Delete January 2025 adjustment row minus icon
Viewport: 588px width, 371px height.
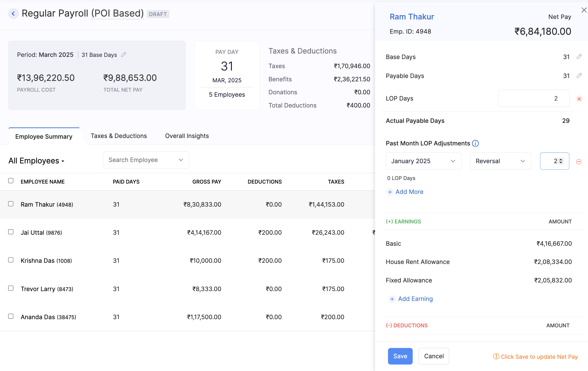click(x=578, y=162)
